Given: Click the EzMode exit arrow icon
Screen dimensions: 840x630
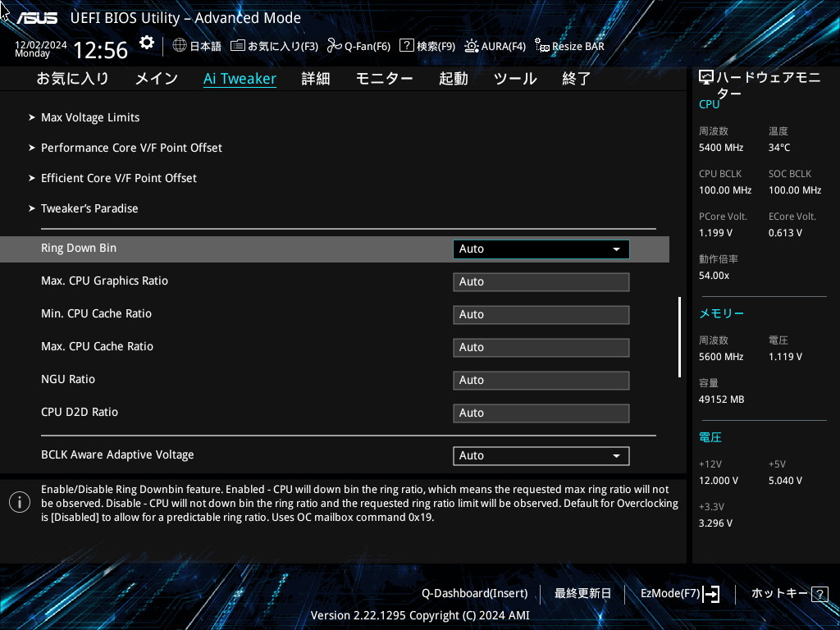Looking at the screenshot, I should click(x=711, y=594).
